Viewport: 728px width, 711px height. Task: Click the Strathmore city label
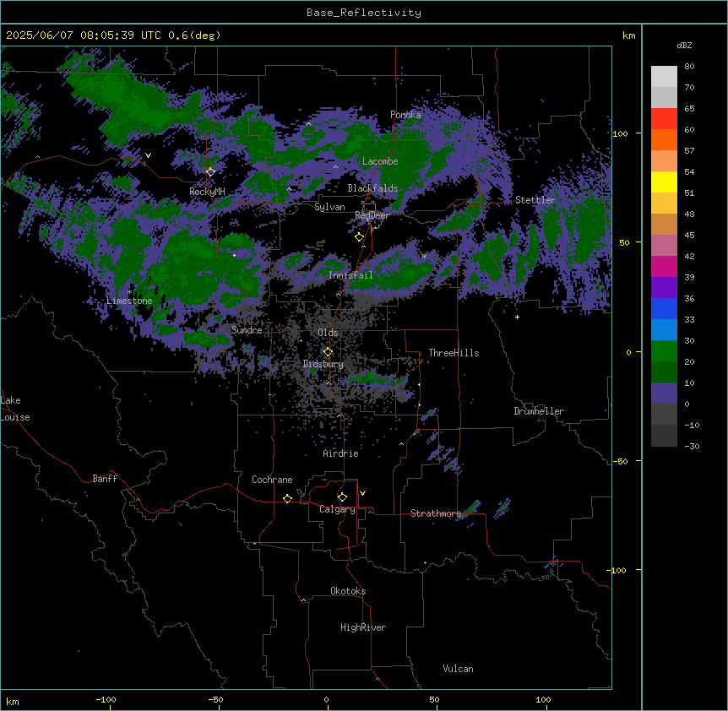click(x=436, y=513)
